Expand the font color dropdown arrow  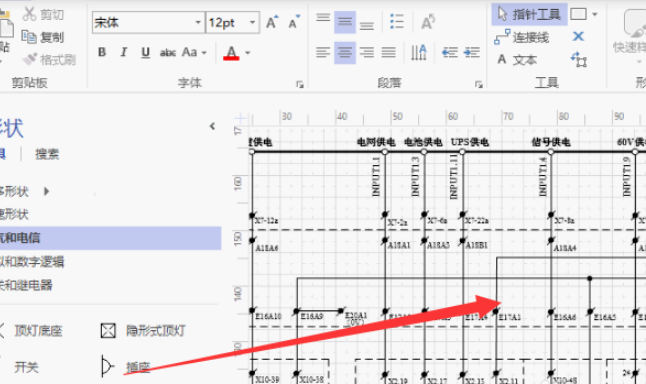coord(248,53)
